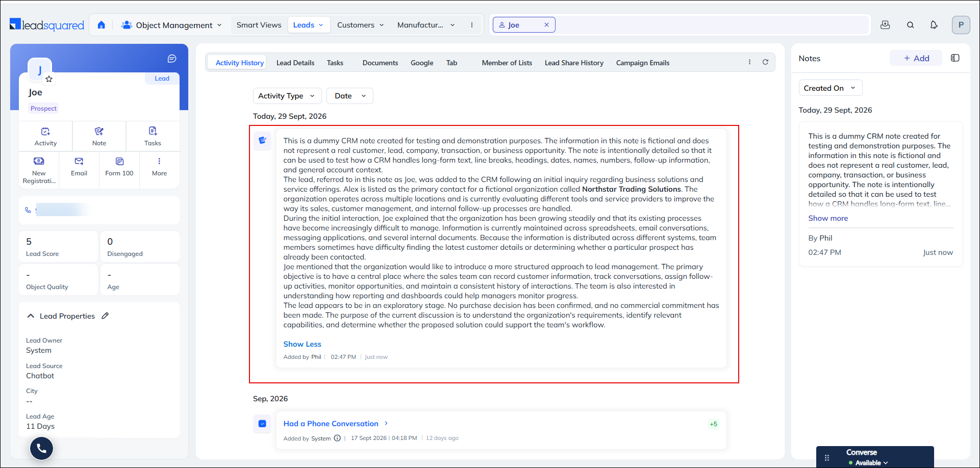Open the Date filter dropdown
The image size is (980, 468).
pos(350,96)
